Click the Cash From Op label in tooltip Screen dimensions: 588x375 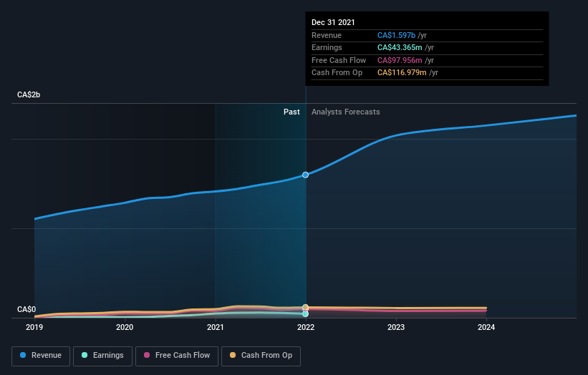click(x=337, y=73)
